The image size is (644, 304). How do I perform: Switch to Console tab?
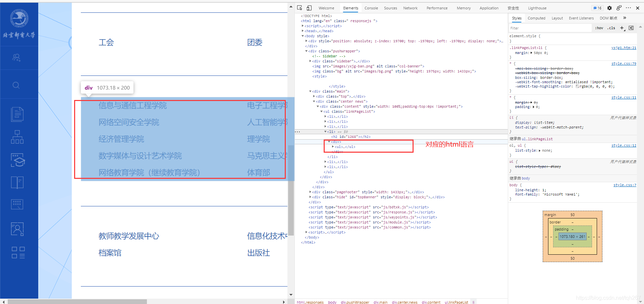point(371,8)
